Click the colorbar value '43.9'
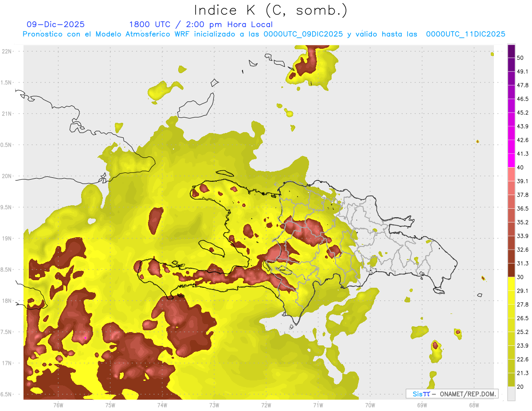 (523, 126)
